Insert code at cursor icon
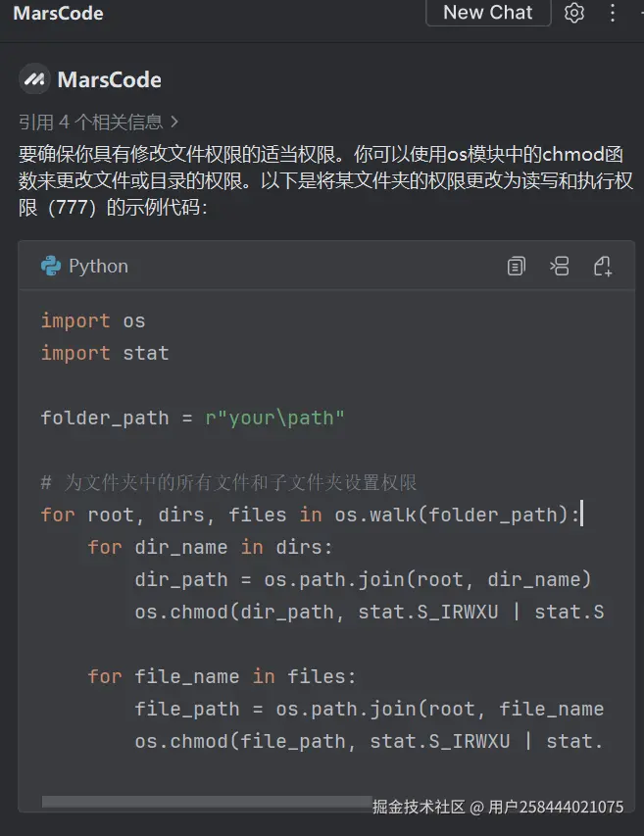644x836 pixels. click(560, 266)
